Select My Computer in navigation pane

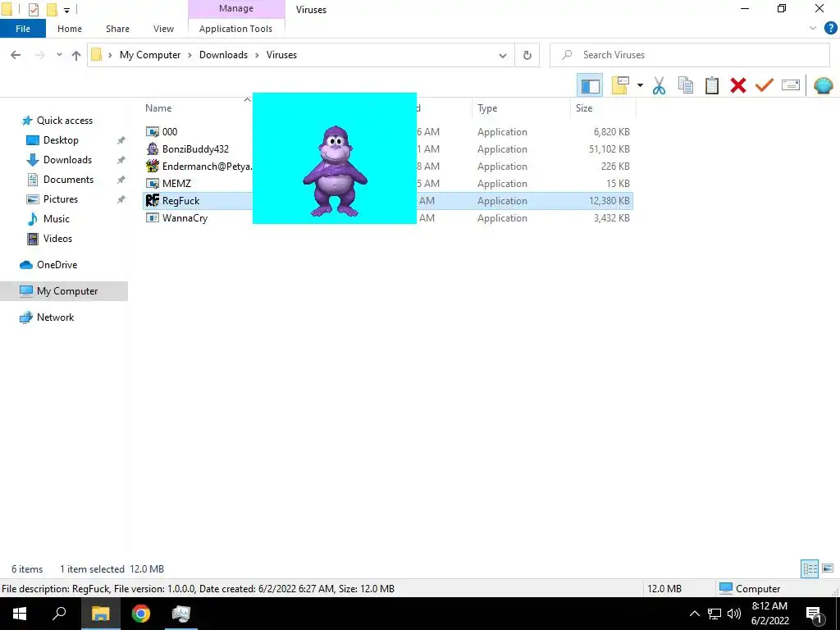click(x=64, y=291)
